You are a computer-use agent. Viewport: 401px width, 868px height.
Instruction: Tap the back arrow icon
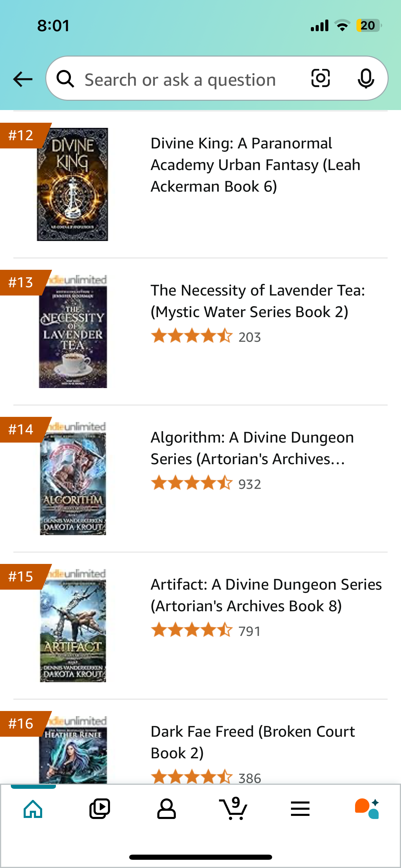23,79
